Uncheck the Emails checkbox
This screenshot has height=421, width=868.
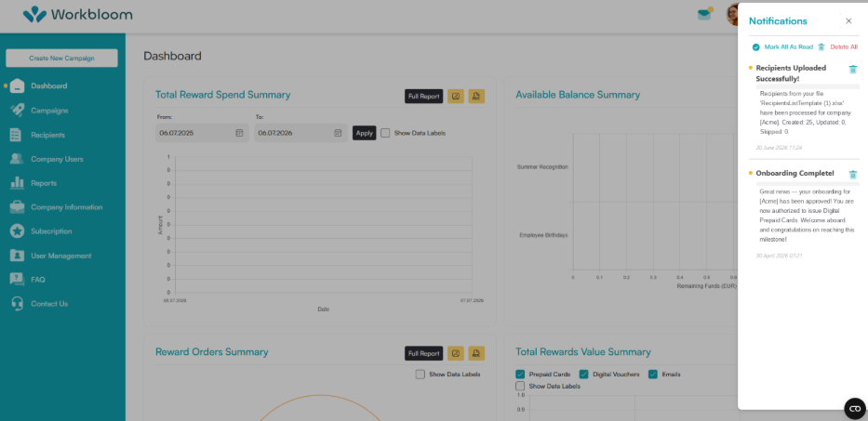click(653, 374)
